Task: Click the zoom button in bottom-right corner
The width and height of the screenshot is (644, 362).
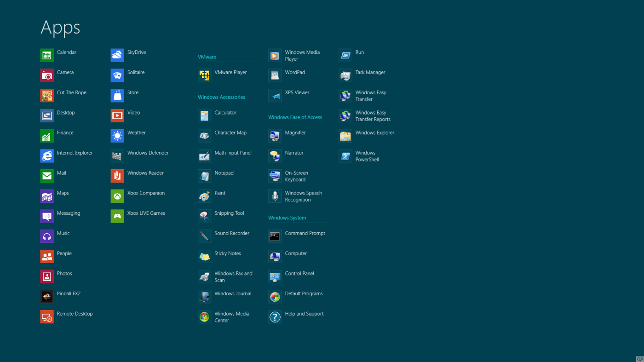Action: 640,359
